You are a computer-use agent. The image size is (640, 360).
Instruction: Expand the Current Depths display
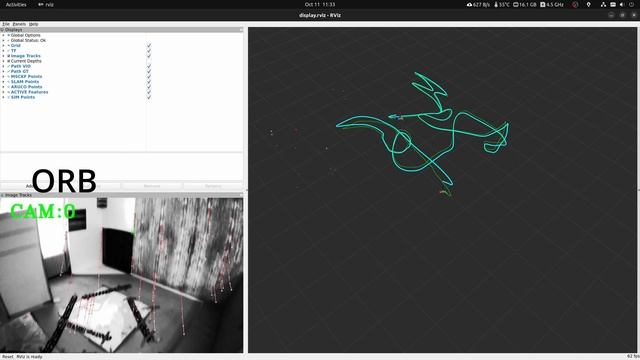(3, 61)
